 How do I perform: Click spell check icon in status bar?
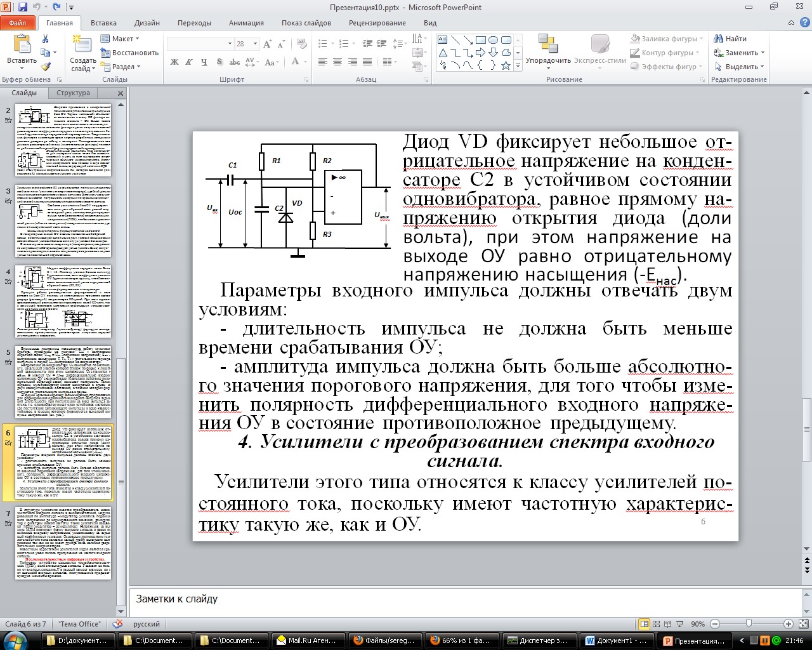pos(117,624)
